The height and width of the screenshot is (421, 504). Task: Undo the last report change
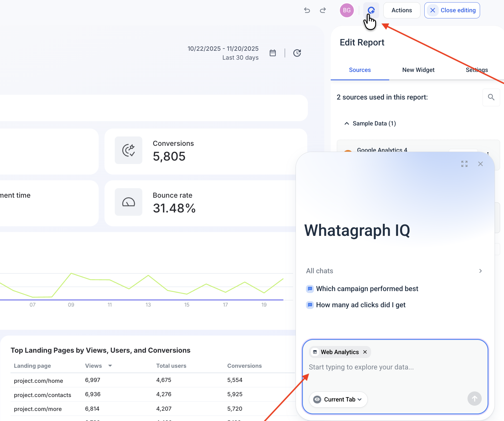tap(307, 10)
